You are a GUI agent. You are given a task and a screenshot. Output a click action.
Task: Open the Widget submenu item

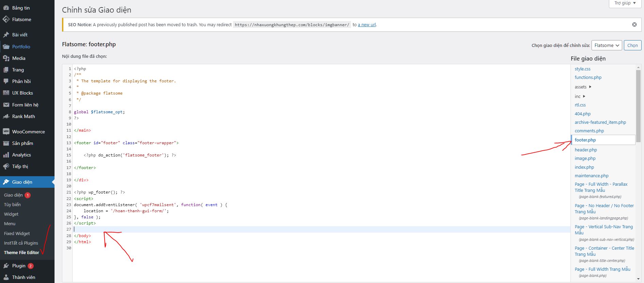coord(11,214)
